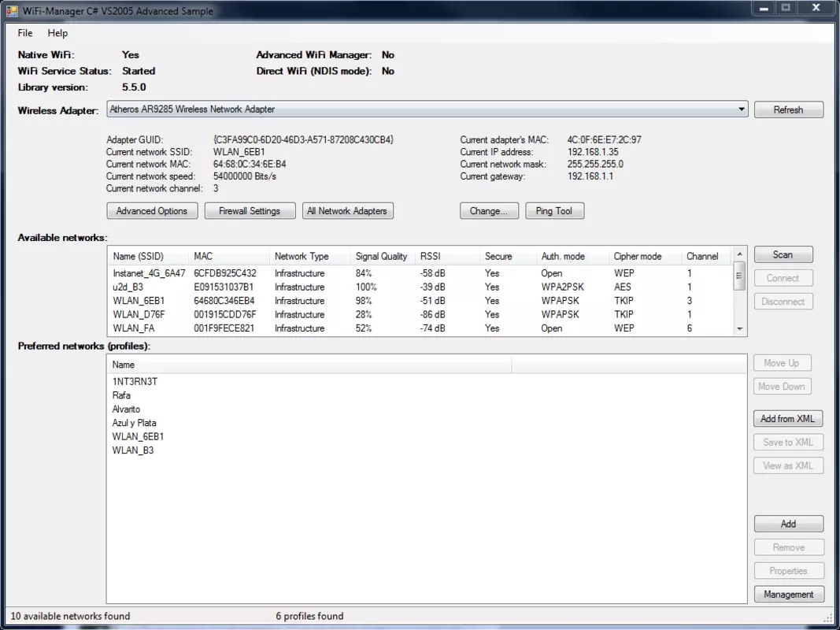This screenshot has height=630, width=840.
Task: Click the current IP address 192.168.1.35
Action: [x=593, y=152]
